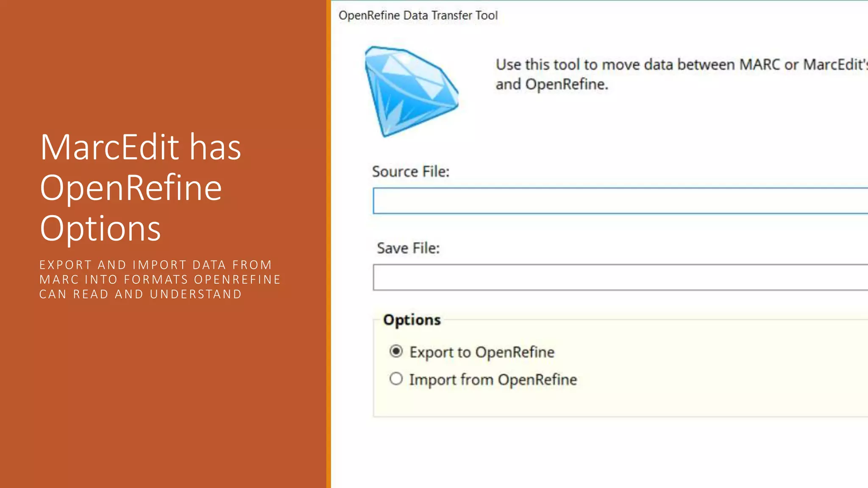The height and width of the screenshot is (488, 868).
Task: Select the Export to OpenRefine radio button
Action: (x=396, y=351)
